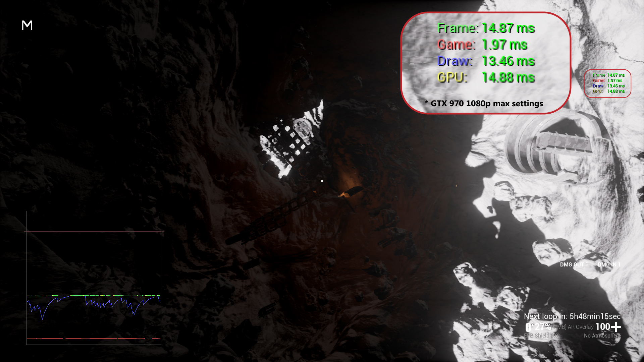Click the M logo in top-left corner
The height and width of the screenshot is (362, 644).
(27, 25)
